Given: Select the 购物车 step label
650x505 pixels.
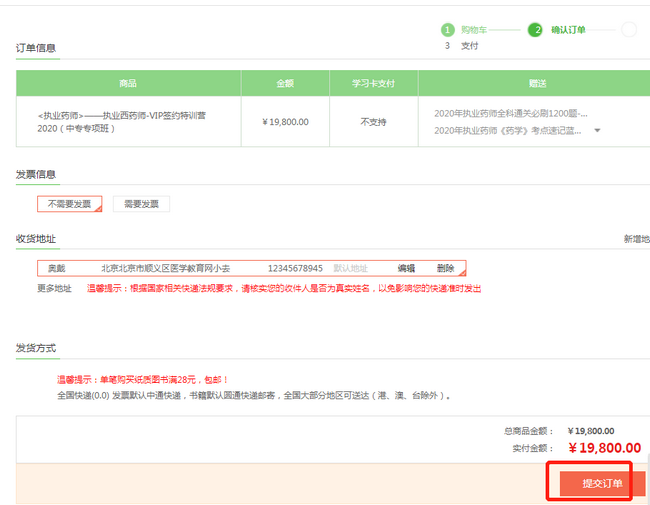Looking at the screenshot, I should [474, 30].
